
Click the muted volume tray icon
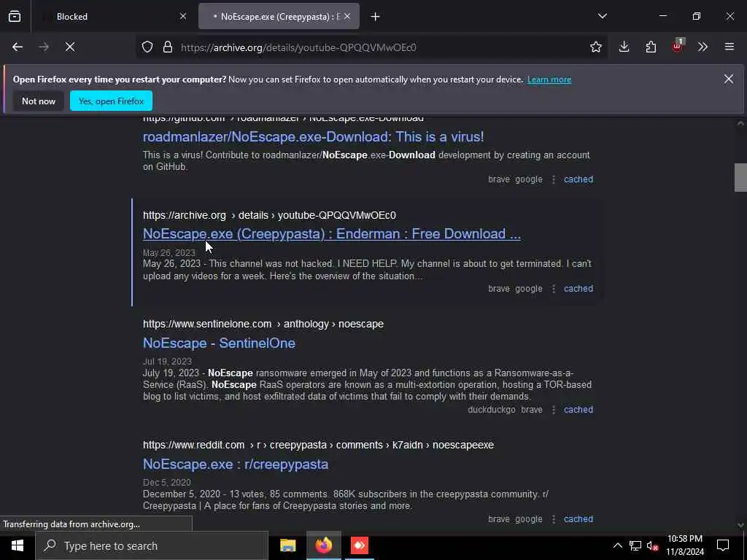coord(653,545)
